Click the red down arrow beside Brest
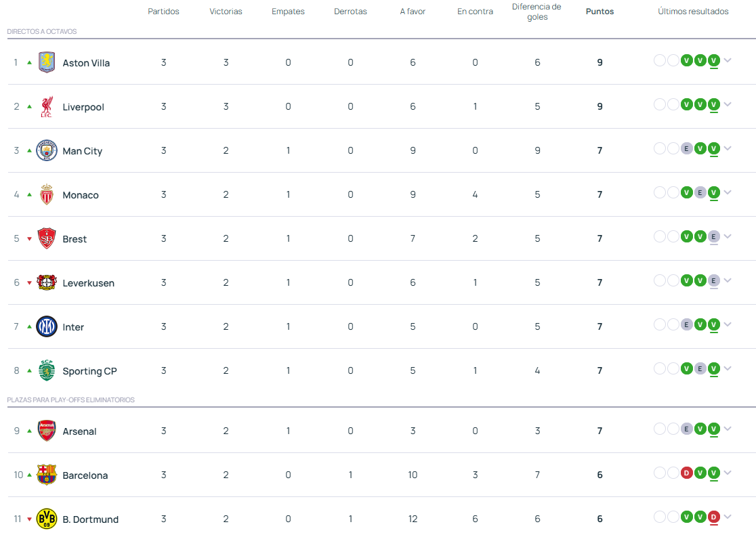Image resolution: width=756 pixels, height=535 pixels. click(29, 239)
